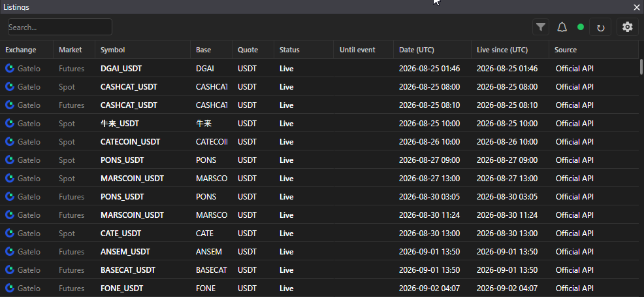Click Official API in the DGAI_USDT row
Viewport: 644px width, 297px height.
575,69
